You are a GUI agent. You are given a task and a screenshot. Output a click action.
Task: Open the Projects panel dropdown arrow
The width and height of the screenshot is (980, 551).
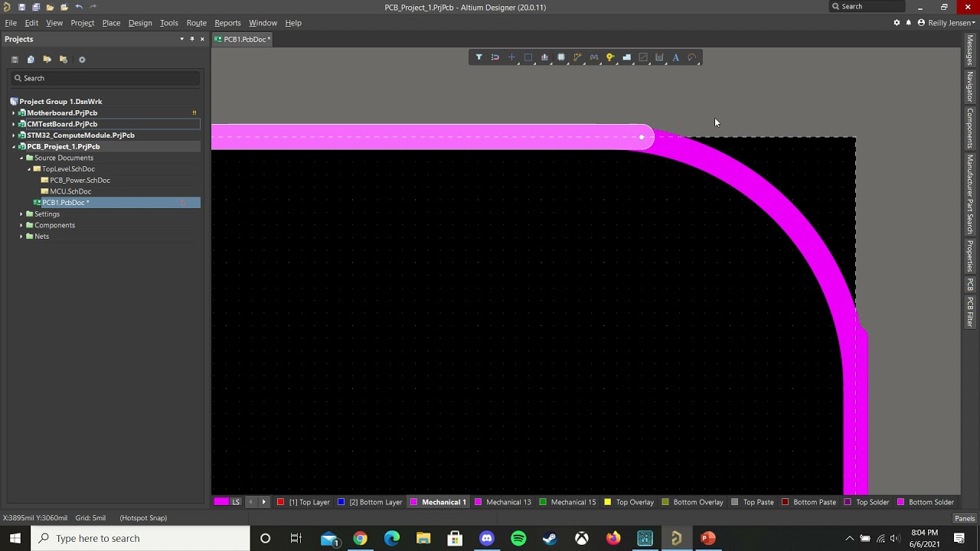pos(182,39)
